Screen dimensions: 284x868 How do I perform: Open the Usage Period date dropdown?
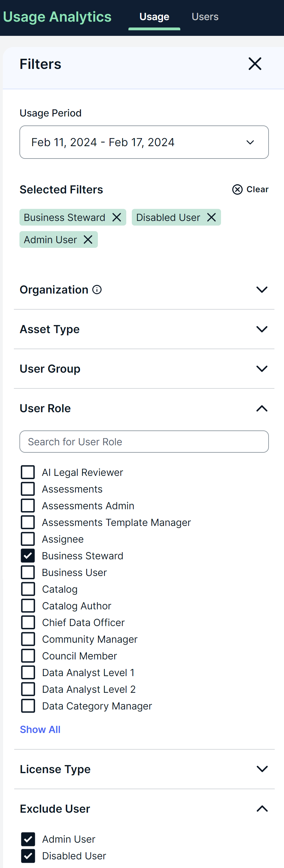coord(144,142)
